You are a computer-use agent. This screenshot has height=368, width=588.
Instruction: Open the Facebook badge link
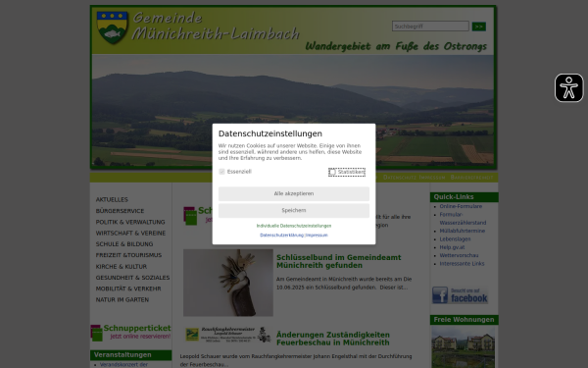pos(460,295)
